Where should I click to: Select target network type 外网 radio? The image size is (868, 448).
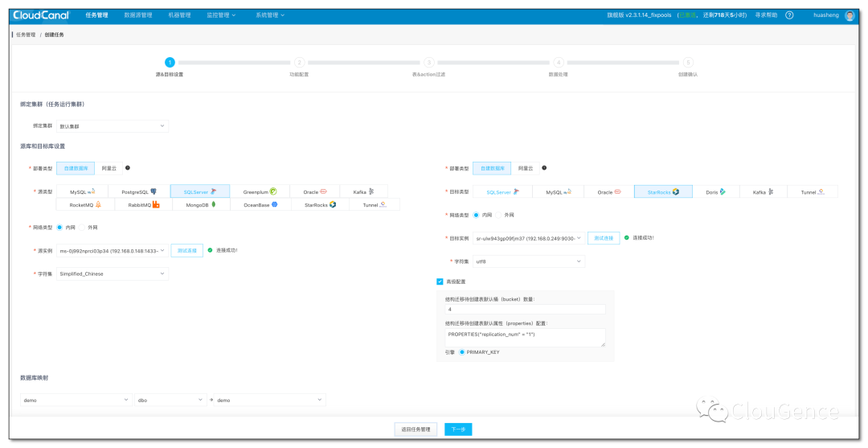pos(498,215)
